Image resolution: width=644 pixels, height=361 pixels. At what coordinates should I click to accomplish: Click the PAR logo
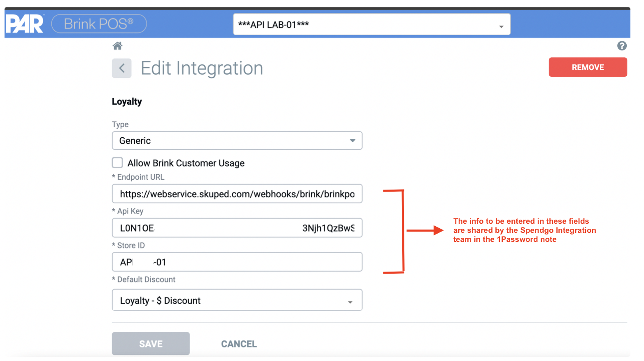25,24
